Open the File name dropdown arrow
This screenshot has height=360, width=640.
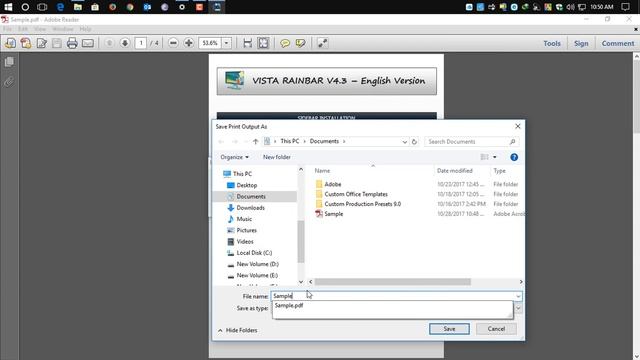pos(518,296)
